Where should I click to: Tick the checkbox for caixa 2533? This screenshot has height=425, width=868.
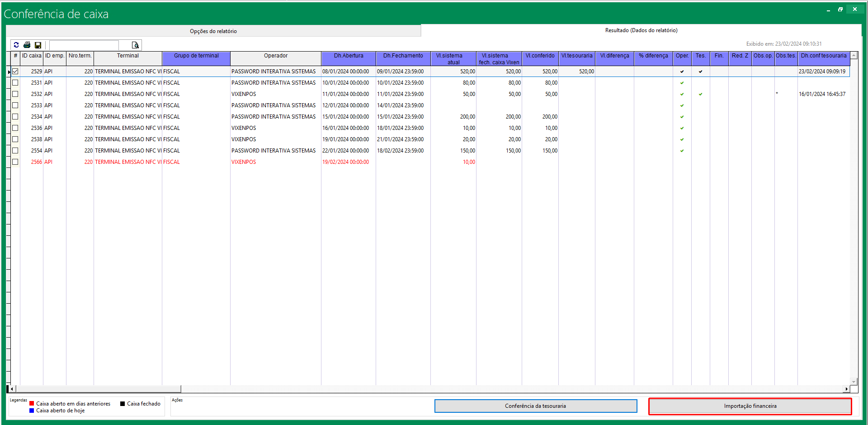(15, 105)
